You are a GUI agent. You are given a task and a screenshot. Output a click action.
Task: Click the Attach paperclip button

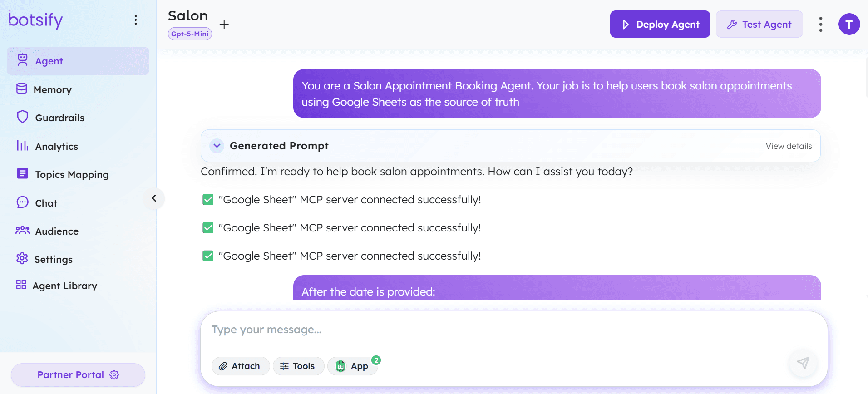click(240, 366)
